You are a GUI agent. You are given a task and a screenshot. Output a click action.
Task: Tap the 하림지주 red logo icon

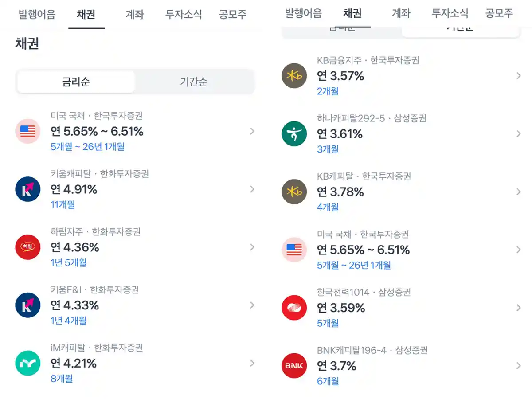pos(27,247)
